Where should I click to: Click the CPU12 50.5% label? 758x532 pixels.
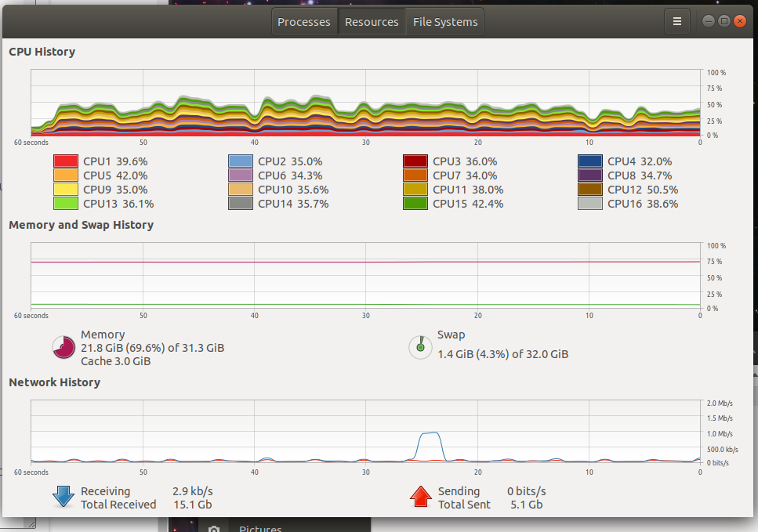click(x=643, y=190)
